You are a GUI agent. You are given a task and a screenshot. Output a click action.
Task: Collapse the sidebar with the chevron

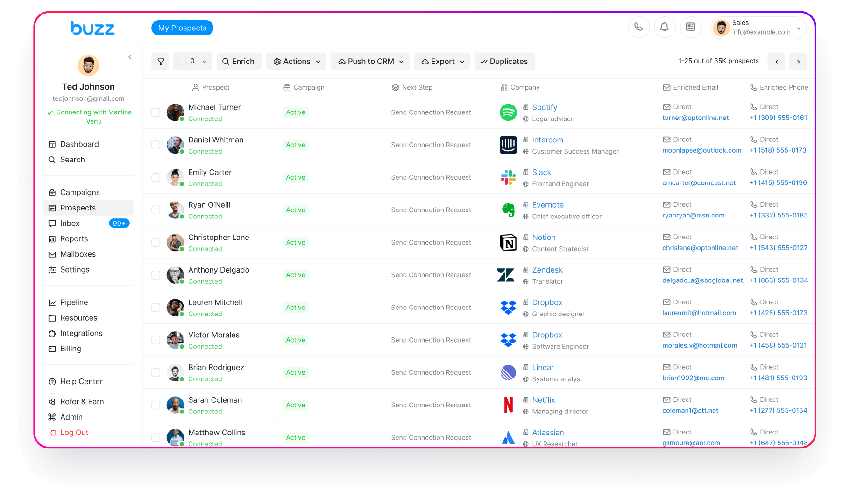click(x=130, y=57)
